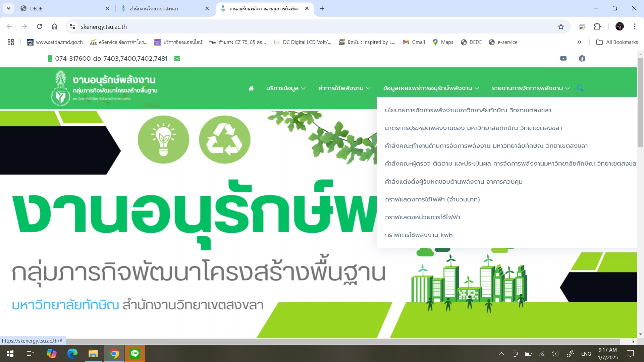Select กราฟแสดงหน่วยการใช้ไฟฟ้า menu entry
The image size is (644, 362).
pyautogui.click(x=422, y=217)
